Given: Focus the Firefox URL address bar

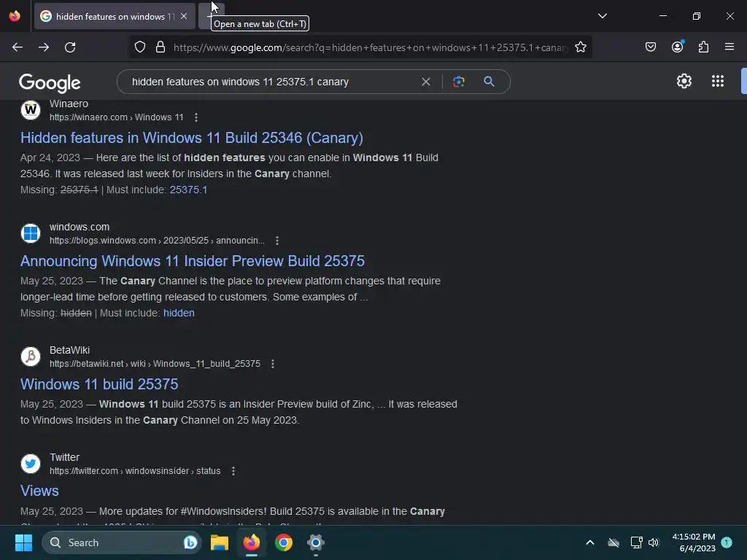Looking at the screenshot, I should tap(370, 47).
